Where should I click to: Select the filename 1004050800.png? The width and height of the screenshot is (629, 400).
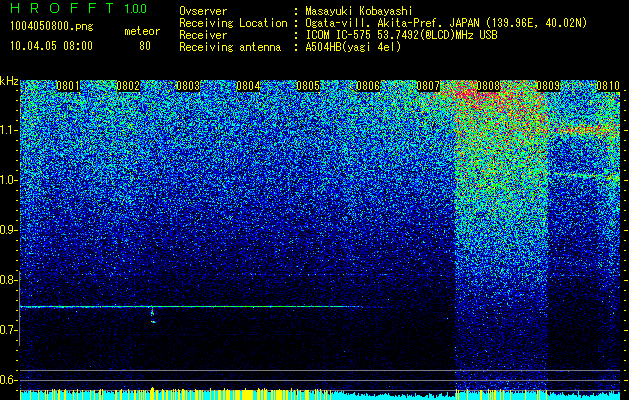coord(52,27)
